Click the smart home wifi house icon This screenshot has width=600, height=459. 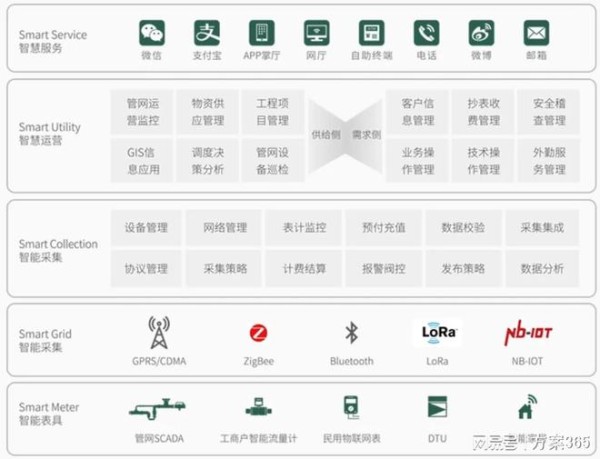point(528,407)
